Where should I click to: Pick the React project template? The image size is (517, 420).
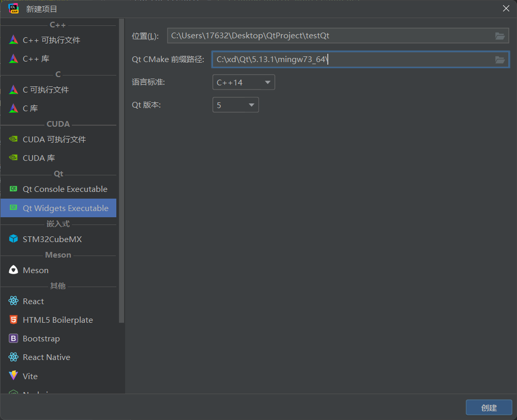click(x=58, y=301)
